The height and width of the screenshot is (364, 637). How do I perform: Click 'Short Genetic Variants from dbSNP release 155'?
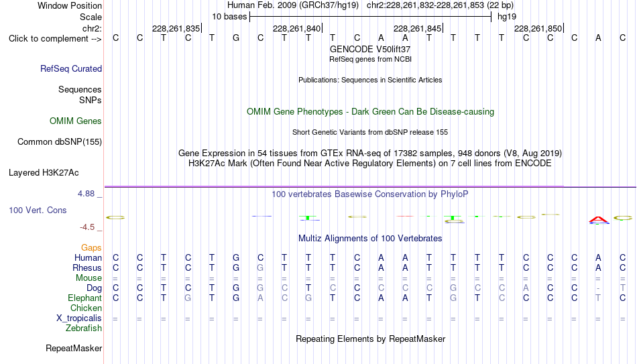pos(370,133)
